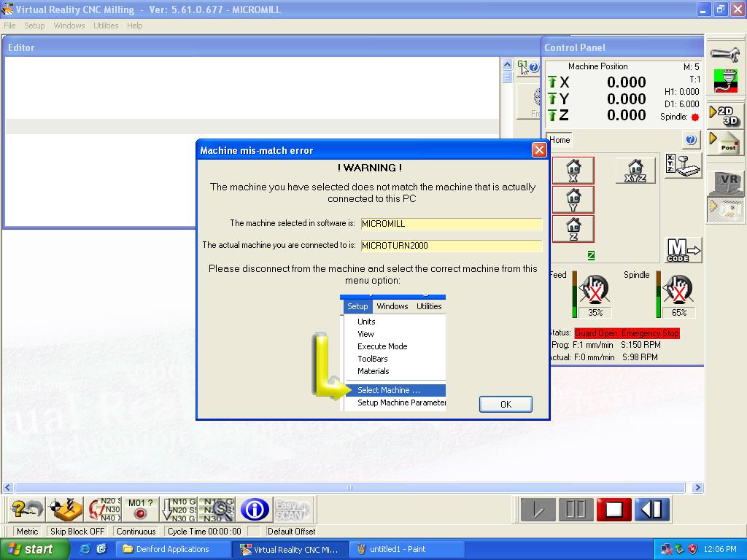
Task: Click Virtual Reality CNC Milling taskbar button
Action: click(x=290, y=549)
